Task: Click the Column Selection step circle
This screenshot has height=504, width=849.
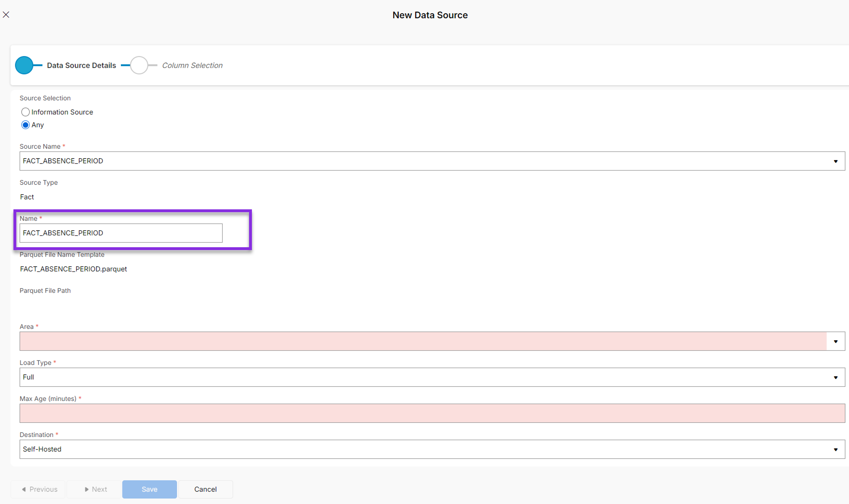Action: tap(139, 65)
